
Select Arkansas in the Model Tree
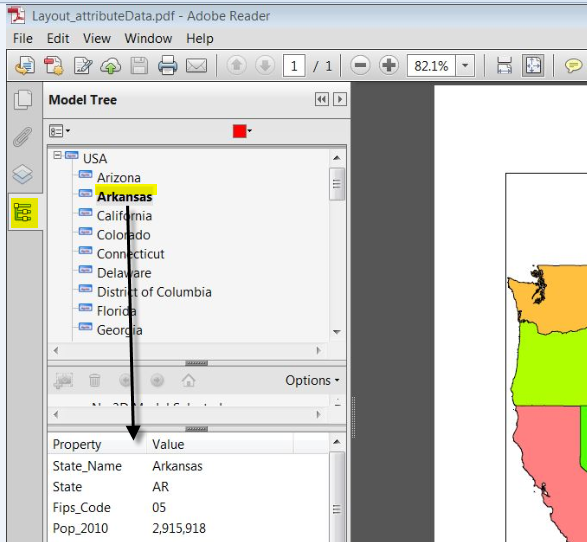click(x=125, y=197)
